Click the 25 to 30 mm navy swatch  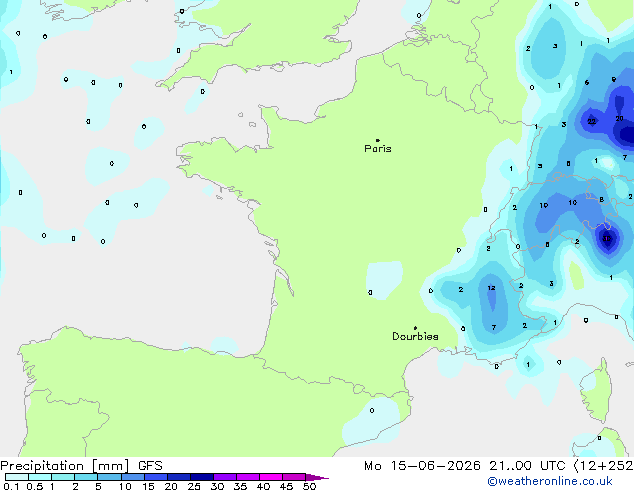[x=202, y=477]
